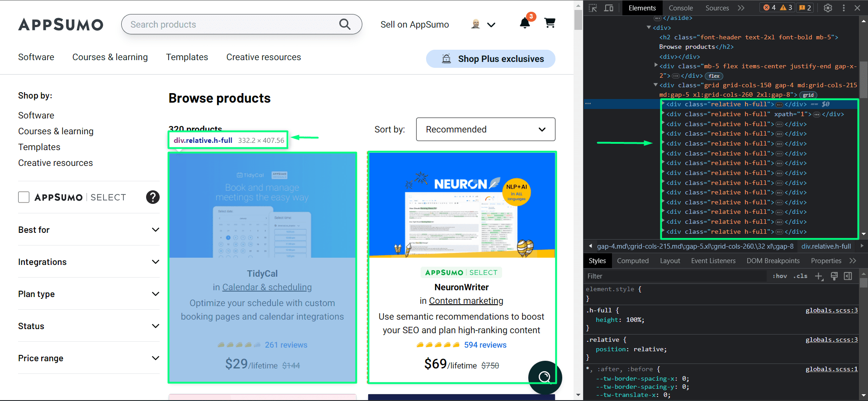Expand the mb-5 flex div node

tap(656, 66)
